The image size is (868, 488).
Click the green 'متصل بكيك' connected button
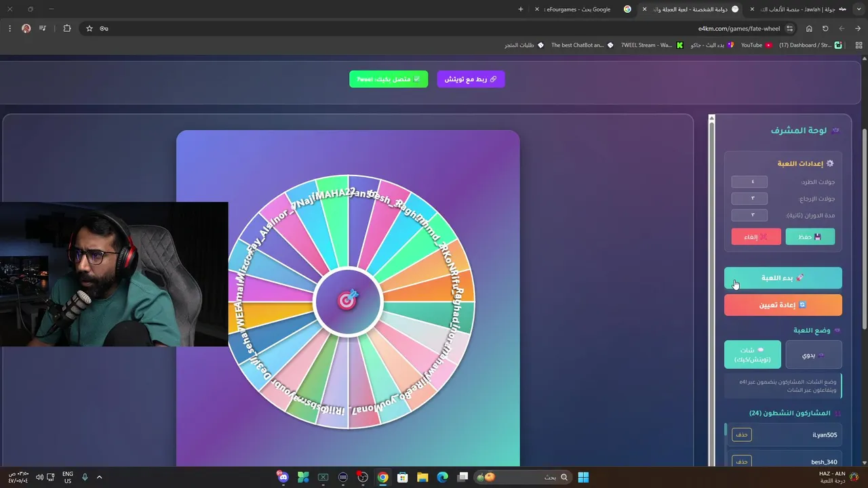click(x=389, y=79)
